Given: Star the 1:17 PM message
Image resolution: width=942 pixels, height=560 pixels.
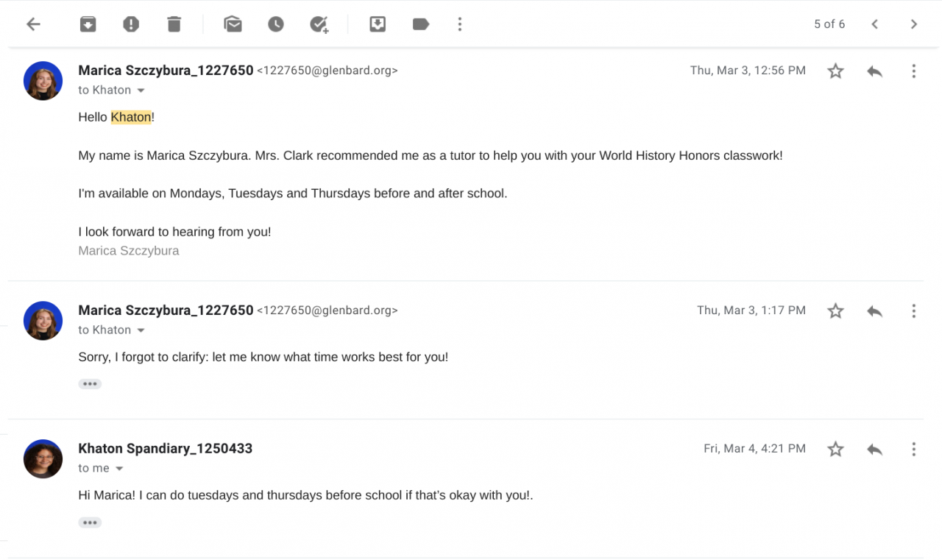Looking at the screenshot, I should click(835, 311).
